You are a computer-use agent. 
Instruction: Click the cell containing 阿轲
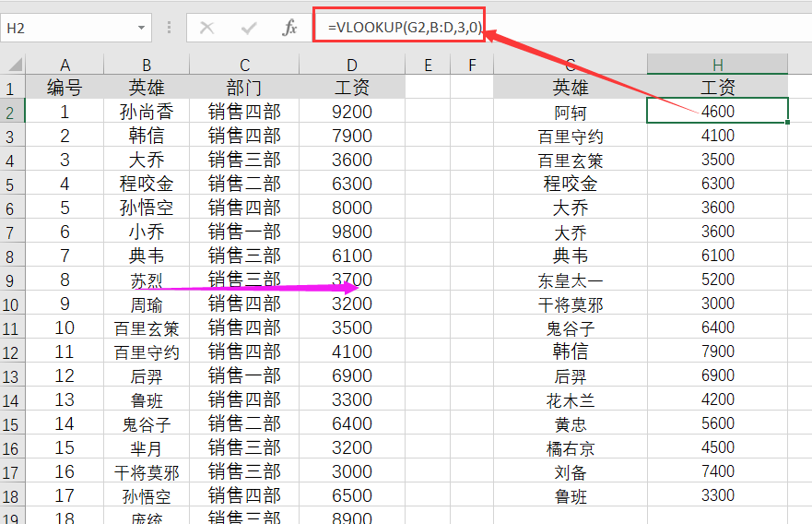point(571,112)
